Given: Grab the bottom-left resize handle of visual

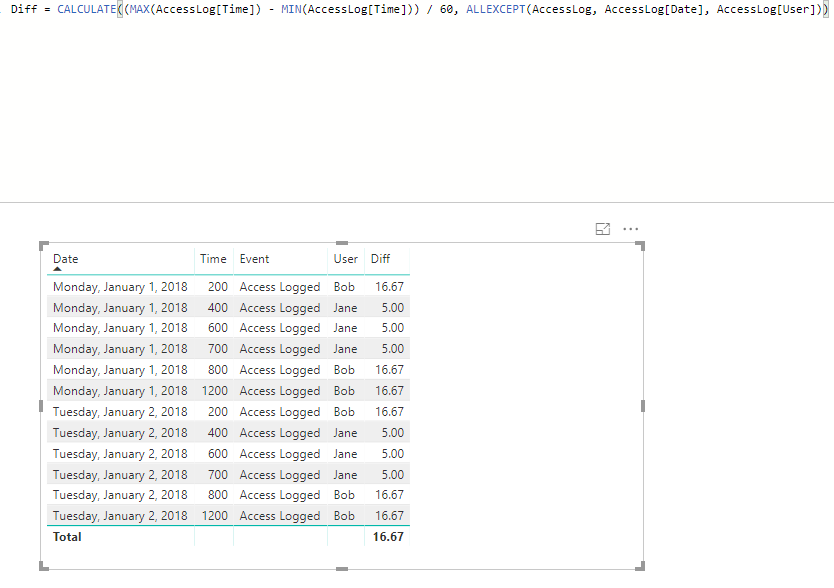Looking at the screenshot, I should (x=44, y=566).
